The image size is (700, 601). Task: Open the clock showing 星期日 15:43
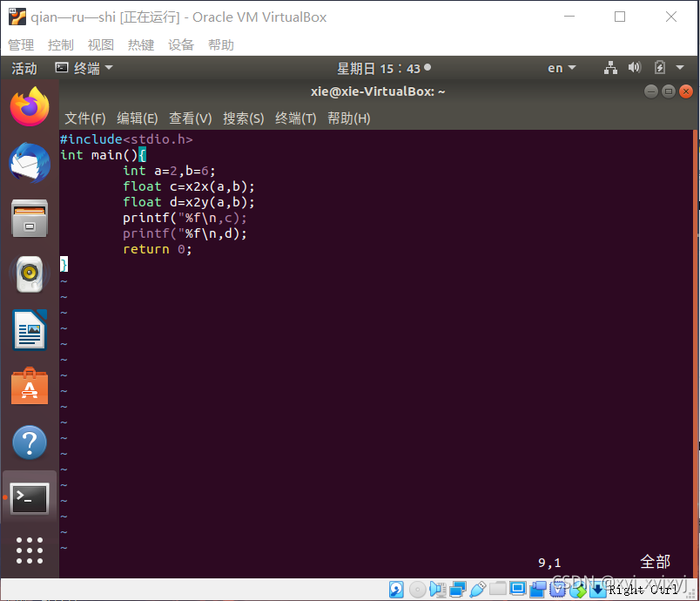click(x=383, y=68)
